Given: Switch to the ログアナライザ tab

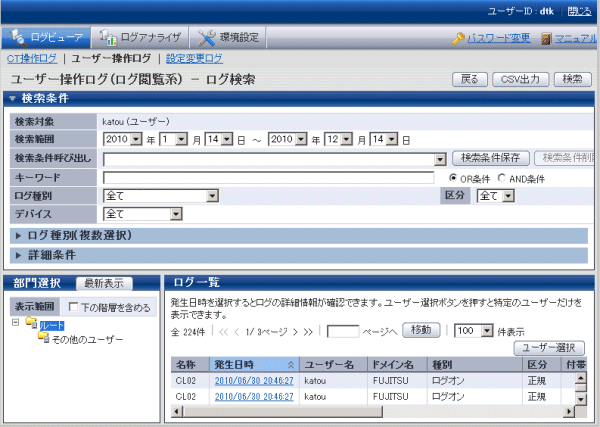Looking at the screenshot, I should 138,38.
